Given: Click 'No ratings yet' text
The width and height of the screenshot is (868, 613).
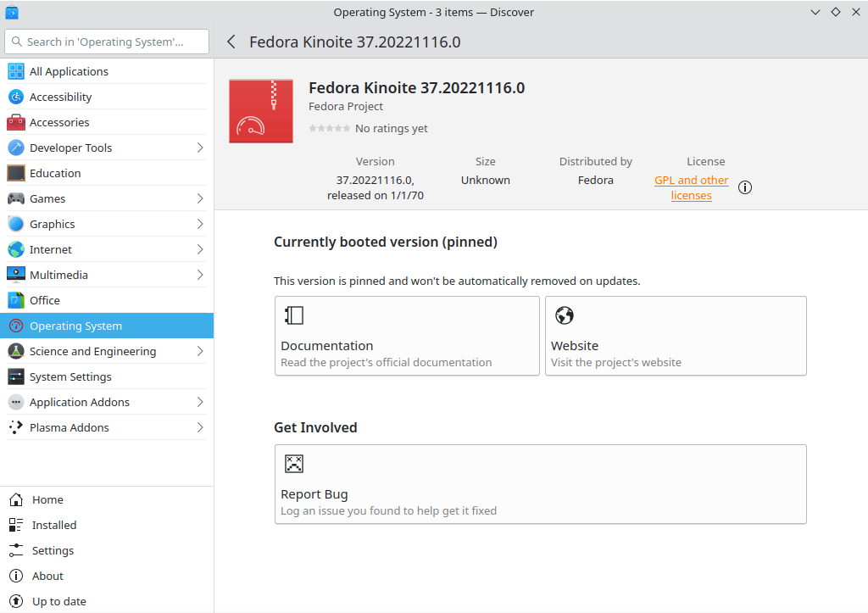Looking at the screenshot, I should 392,129.
